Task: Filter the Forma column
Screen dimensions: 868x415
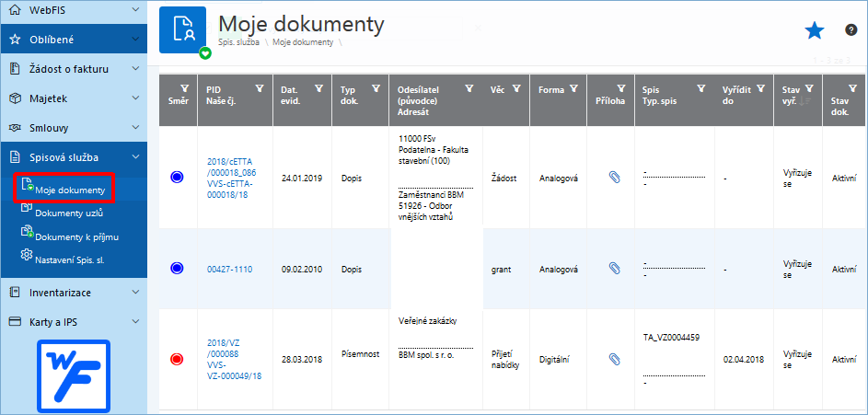Action: 573,88
